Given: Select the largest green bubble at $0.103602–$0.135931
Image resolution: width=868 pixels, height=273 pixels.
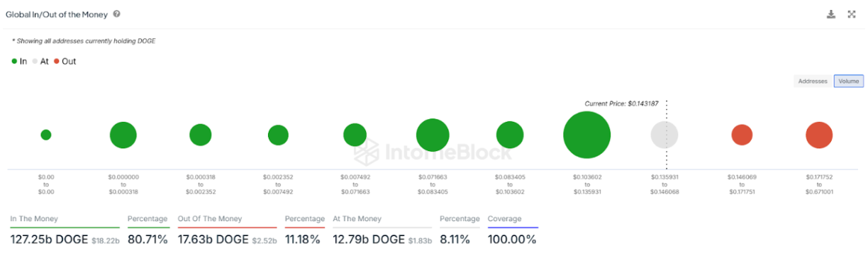Looking at the screenshot, I should click(x=587, y=135).
